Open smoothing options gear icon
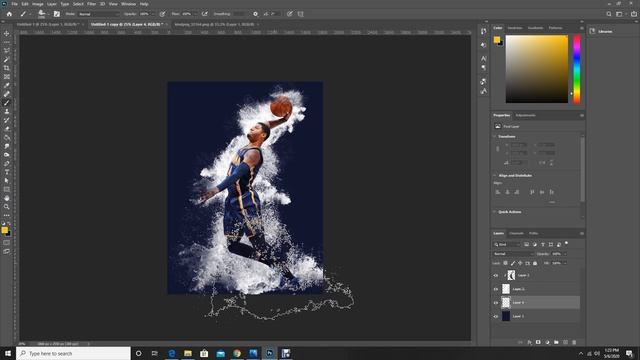 coord(256,14)
